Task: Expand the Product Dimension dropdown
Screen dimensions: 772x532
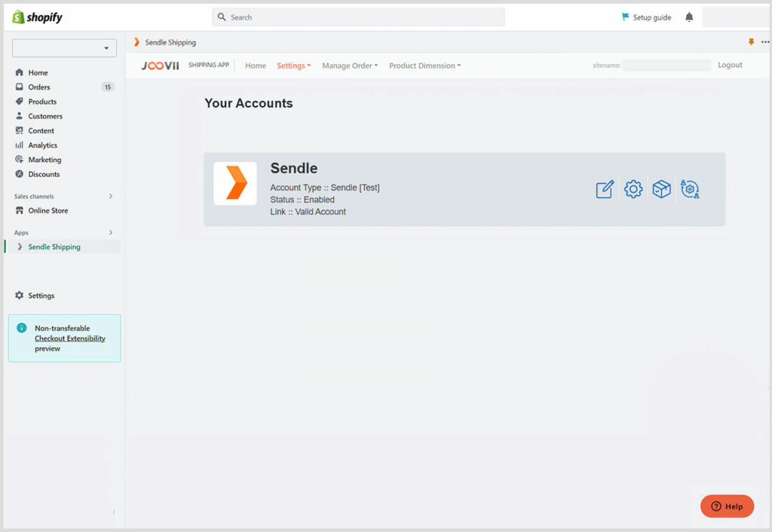Action: pyautogui.click(x=424, y=66)
